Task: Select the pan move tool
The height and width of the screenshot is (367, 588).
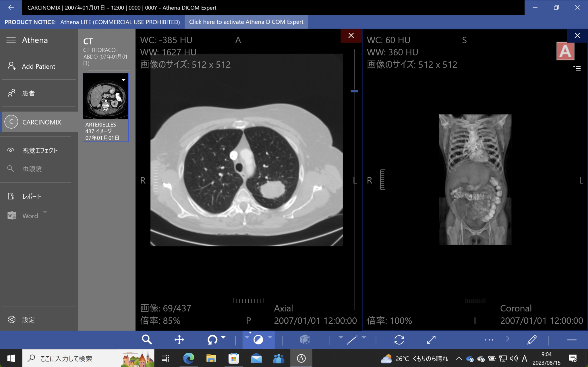Action: 179,340
